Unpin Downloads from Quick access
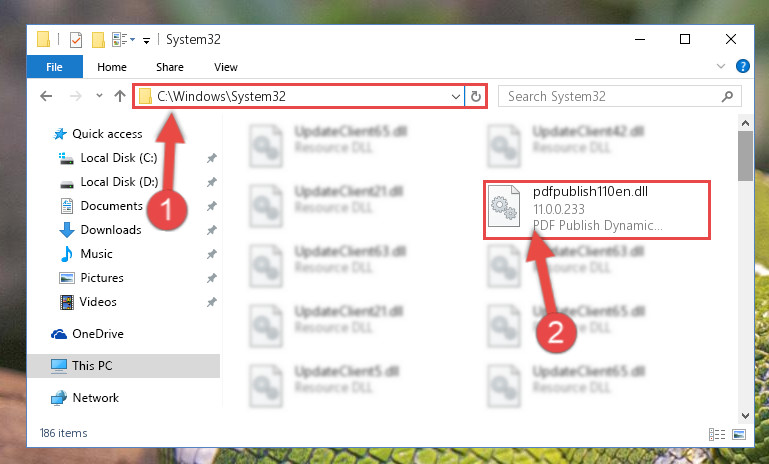The image size is (769, 464). (211, 230)
